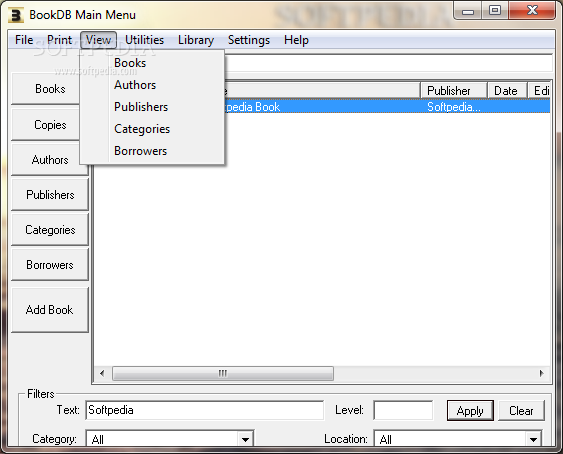Sort by the Publisher column header

pyautogui.click(x=453, y=91)
